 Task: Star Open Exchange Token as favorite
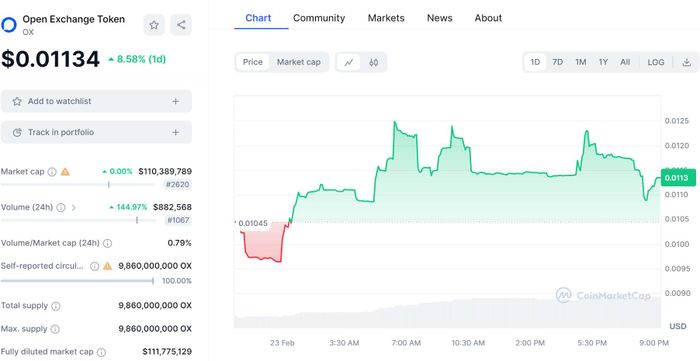[154, 25]
